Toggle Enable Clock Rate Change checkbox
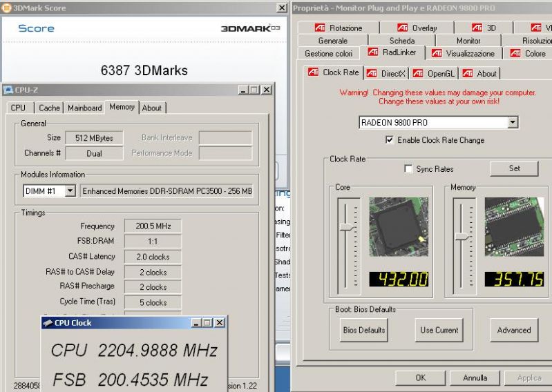The width and height of the screenshot is (552, 392). [390, 139]
